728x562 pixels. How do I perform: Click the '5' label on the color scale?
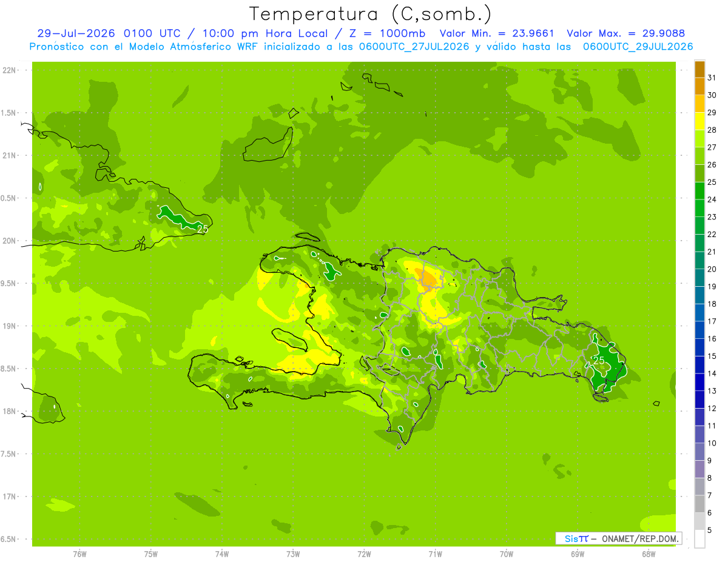710,530
